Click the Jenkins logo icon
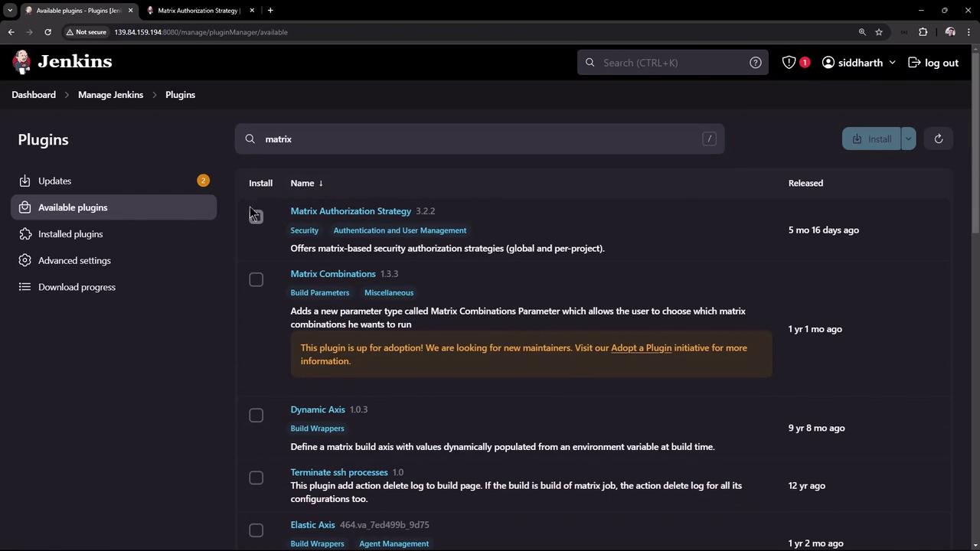The width and height of the screenshot is (980, 551). click(x=22, y=62)
